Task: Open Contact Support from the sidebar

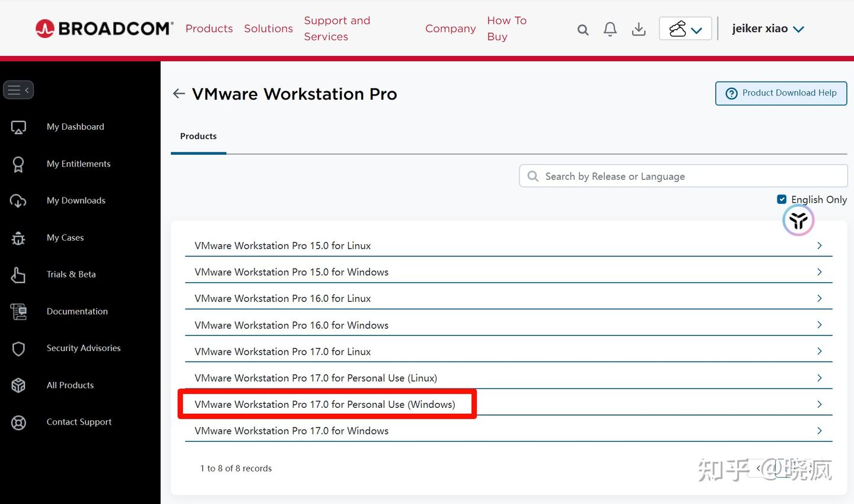Action: coord(79,422)
